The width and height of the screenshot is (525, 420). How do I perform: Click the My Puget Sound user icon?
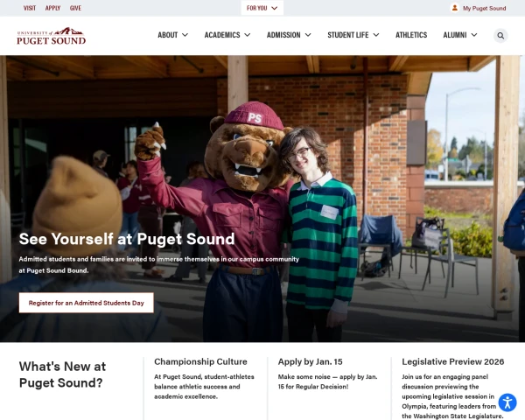(454, 8)
